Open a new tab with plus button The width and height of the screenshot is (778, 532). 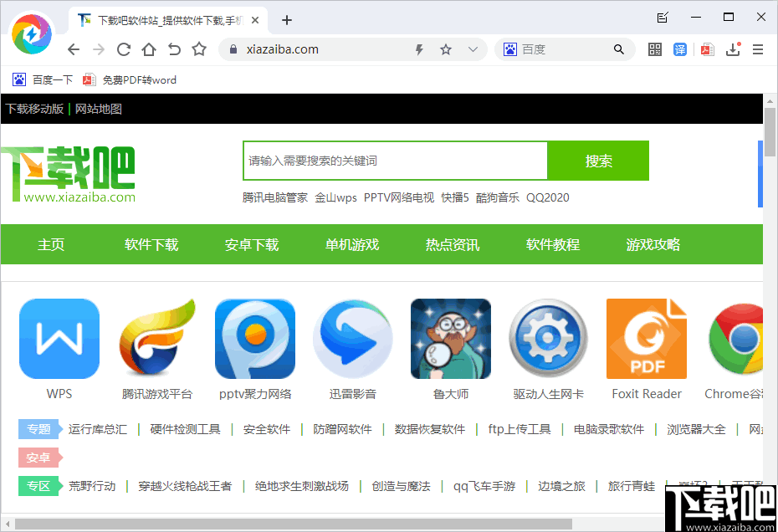(x=286, y=20)
